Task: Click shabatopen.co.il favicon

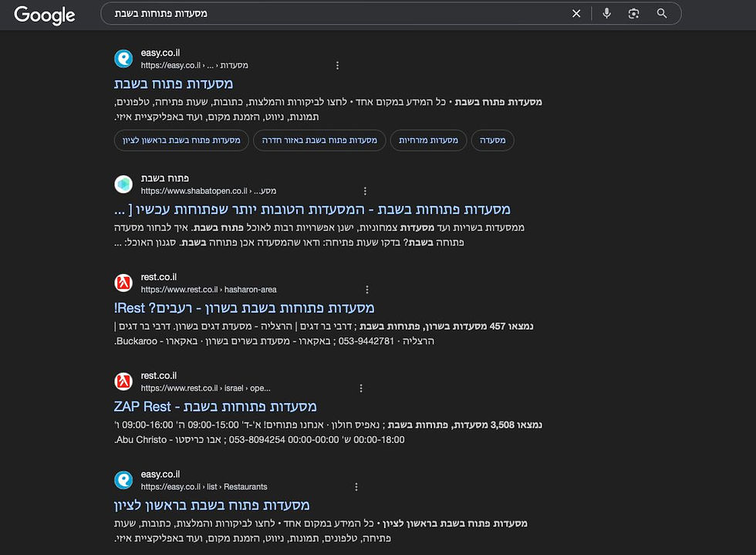Action: tap(123, 184)
